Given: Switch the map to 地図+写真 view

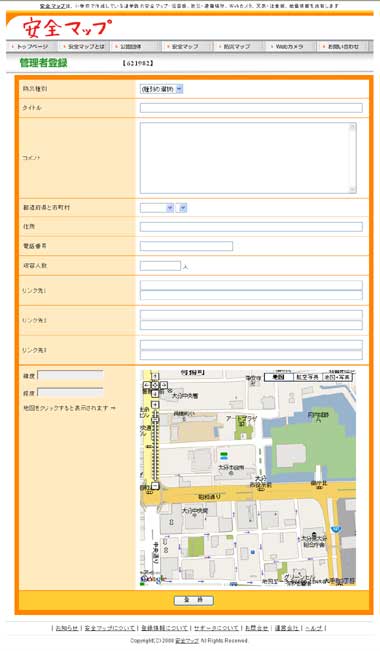Looking at the screenshot, I should pyautogui.click(x=337, y=377).
